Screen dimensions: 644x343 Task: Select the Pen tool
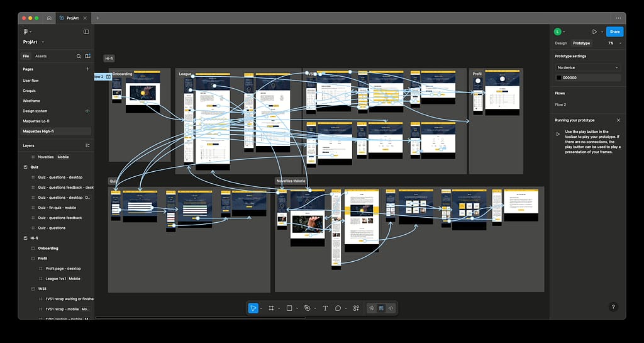[x=307, y=308]
